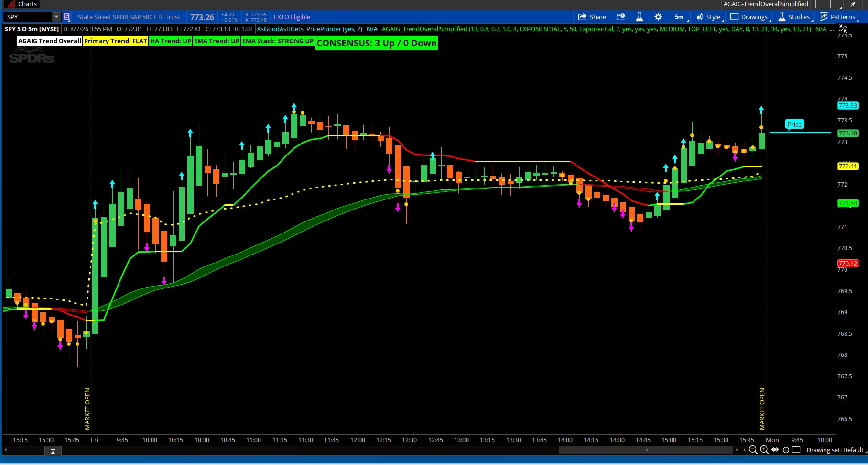Click the cyan Price bubble

coord(794,124)
